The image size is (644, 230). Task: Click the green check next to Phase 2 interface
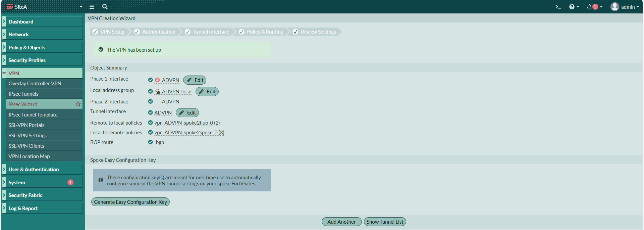[151, 101]
